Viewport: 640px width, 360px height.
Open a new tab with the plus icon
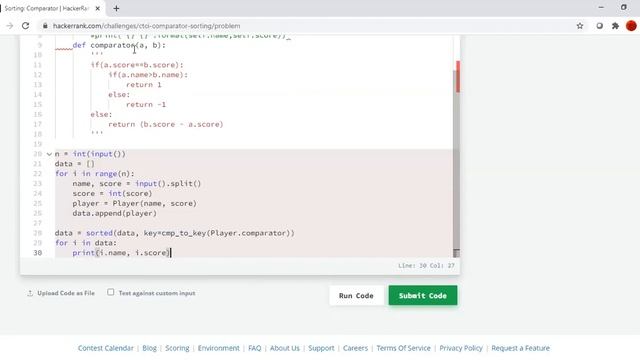116,8
